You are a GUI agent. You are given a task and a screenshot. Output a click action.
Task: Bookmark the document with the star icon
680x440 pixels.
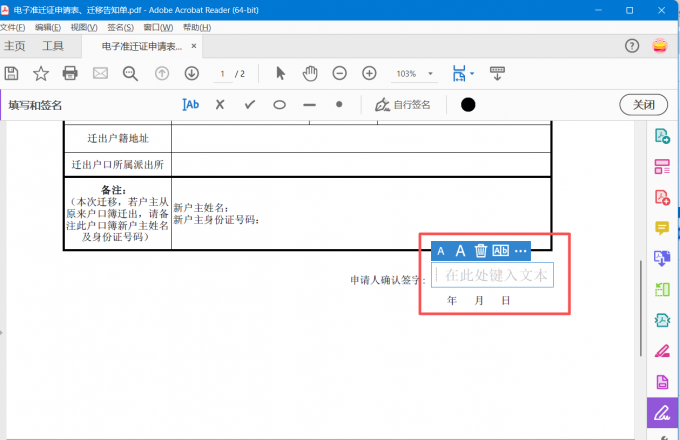(41, 73)
